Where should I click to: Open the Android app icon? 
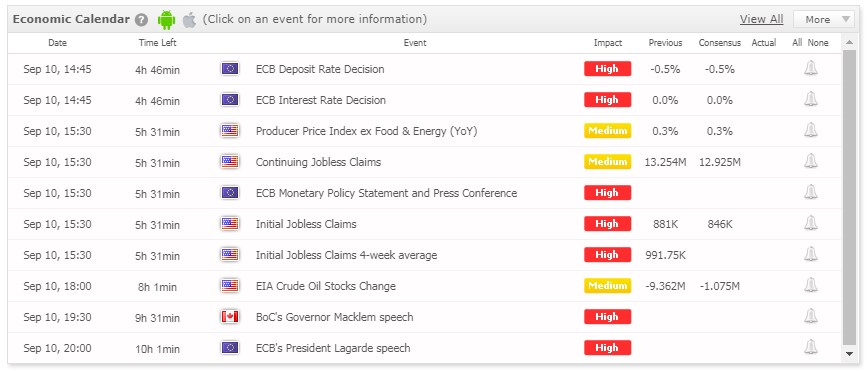point(166,20)
